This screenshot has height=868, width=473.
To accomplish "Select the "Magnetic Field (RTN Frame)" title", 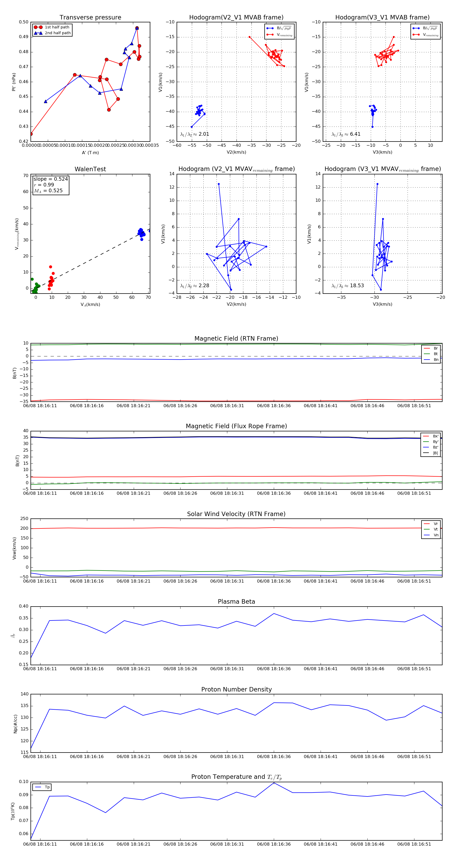I will tap(236, 339).
